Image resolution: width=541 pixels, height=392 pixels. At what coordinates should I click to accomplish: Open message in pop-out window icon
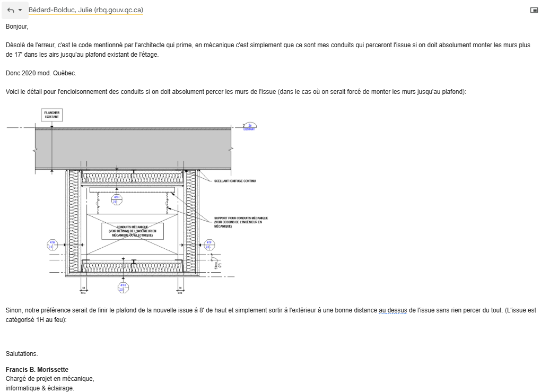534,10
